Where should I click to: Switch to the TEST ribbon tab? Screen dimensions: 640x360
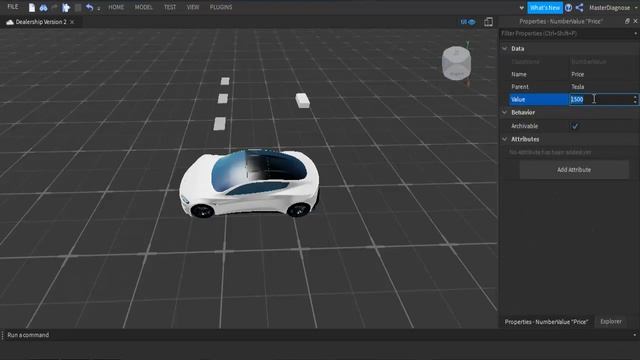pyautogui.click(x=170, y=7)
